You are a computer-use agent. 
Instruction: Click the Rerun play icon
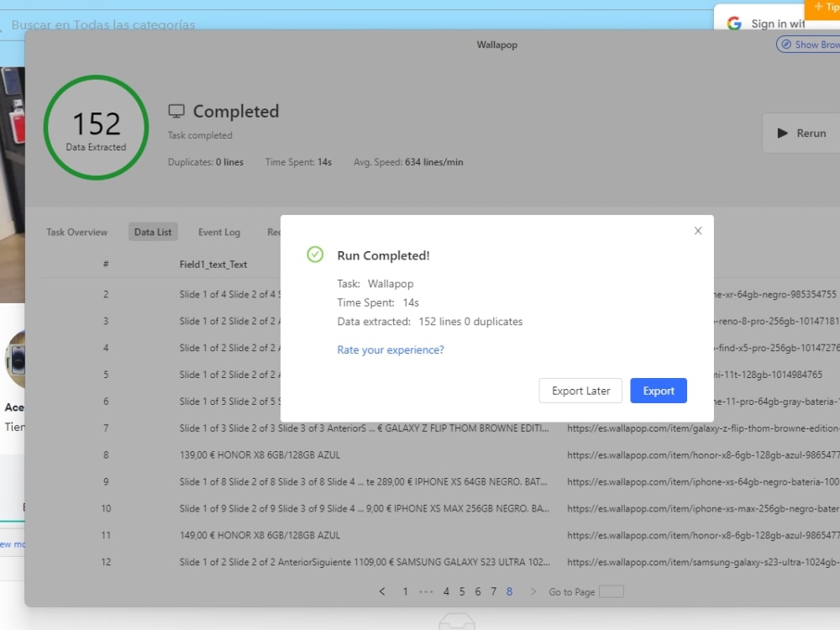coord(783,133)
